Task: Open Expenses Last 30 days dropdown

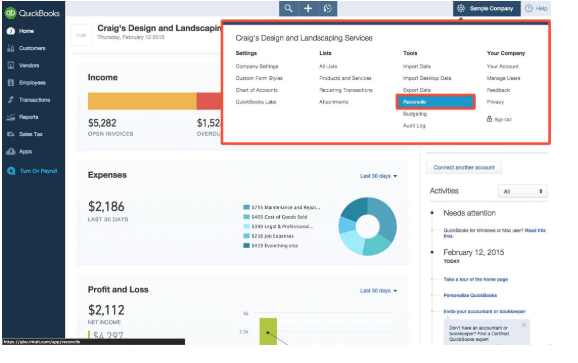Action: pyautogui.click(x=379, y=176)
